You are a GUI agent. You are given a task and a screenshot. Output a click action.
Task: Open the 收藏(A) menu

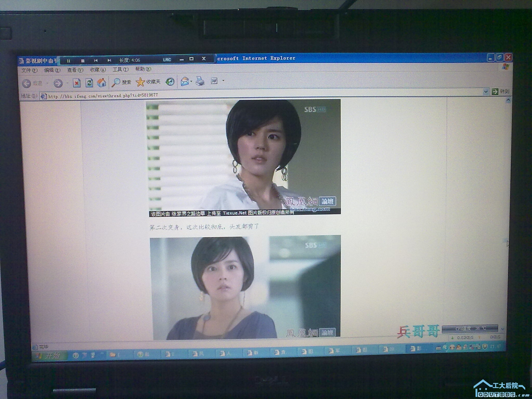98,70
